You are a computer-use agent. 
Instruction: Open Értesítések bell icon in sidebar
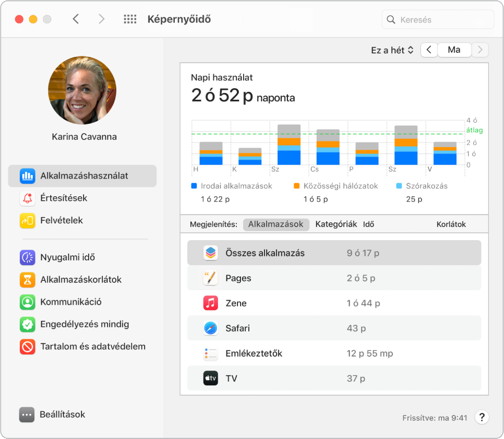(x=27, y=198)
